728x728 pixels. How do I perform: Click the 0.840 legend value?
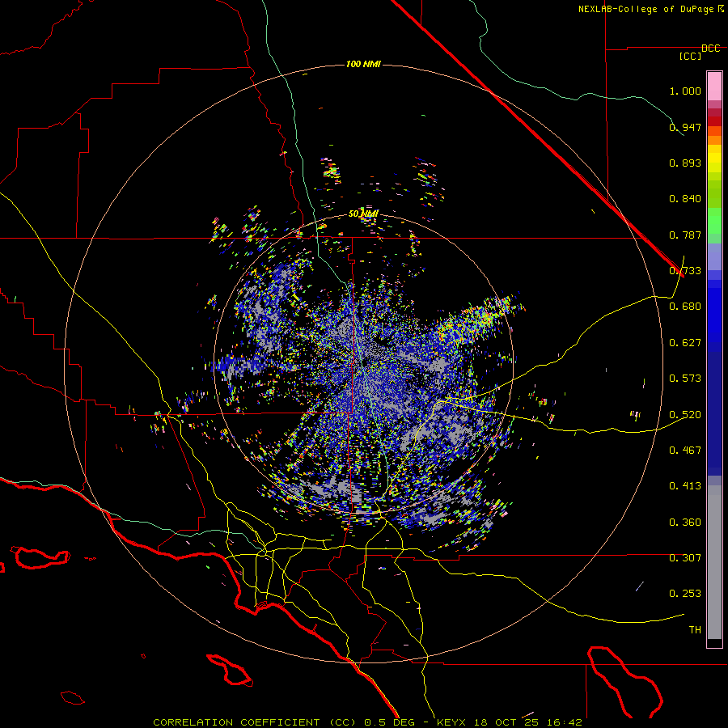pyautogui.click(x=685, y=199)
